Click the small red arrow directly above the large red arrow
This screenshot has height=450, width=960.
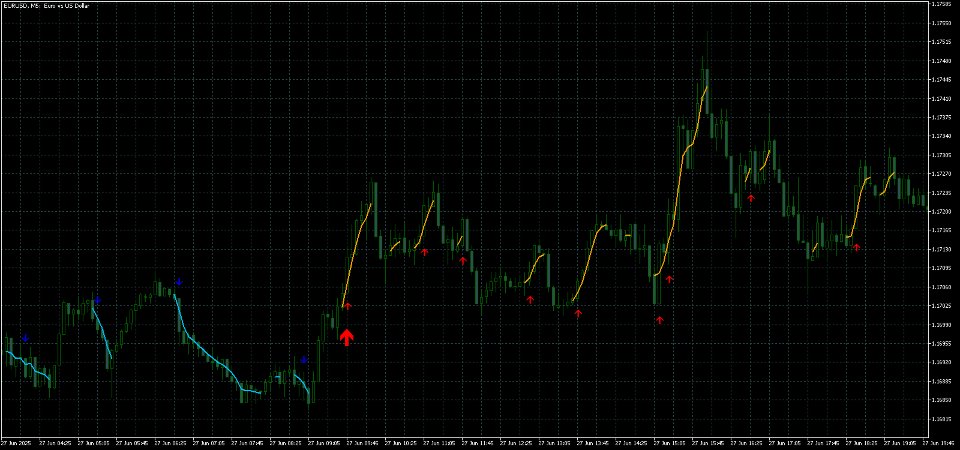coord(347,306)
